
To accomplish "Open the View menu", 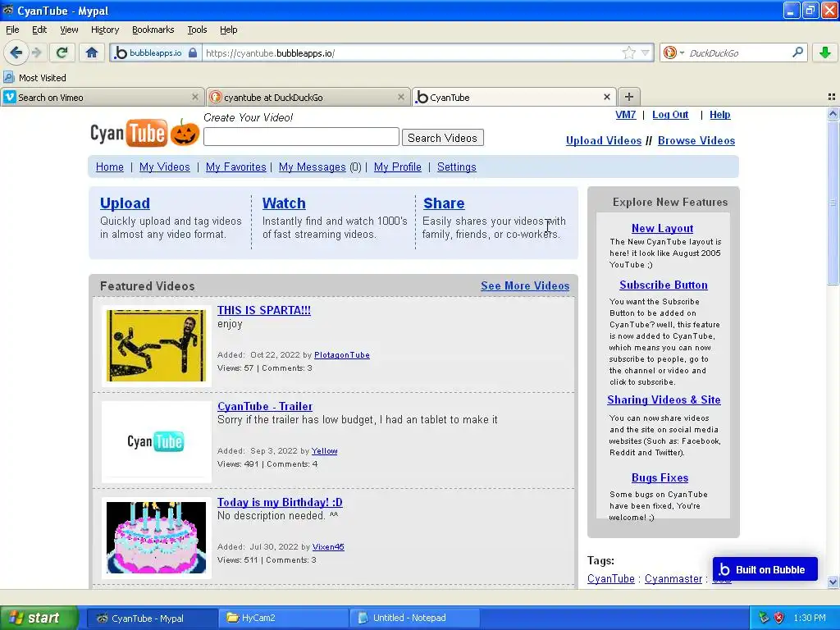I will [x=69, y=30].
